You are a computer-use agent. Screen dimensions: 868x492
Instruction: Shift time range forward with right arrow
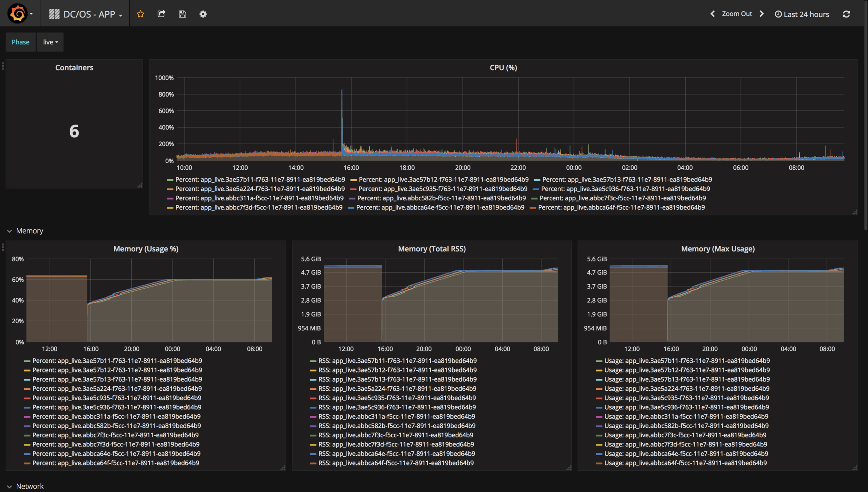pos(762,14)
